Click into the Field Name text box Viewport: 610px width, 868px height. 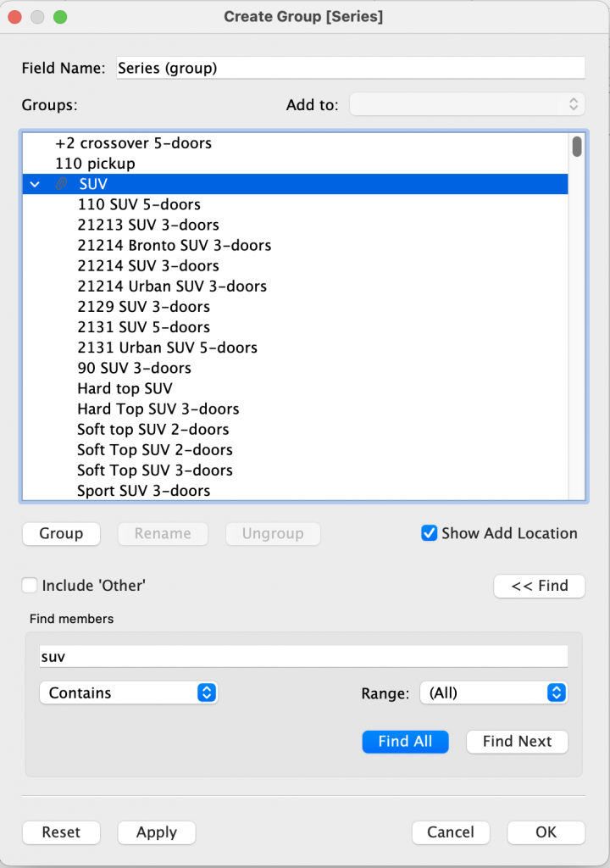pos(350,68)
